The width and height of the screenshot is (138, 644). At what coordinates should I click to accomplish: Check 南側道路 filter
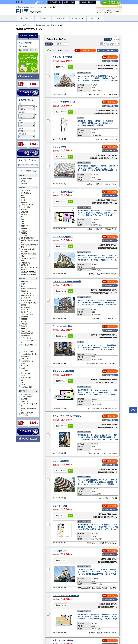(20, 184)
